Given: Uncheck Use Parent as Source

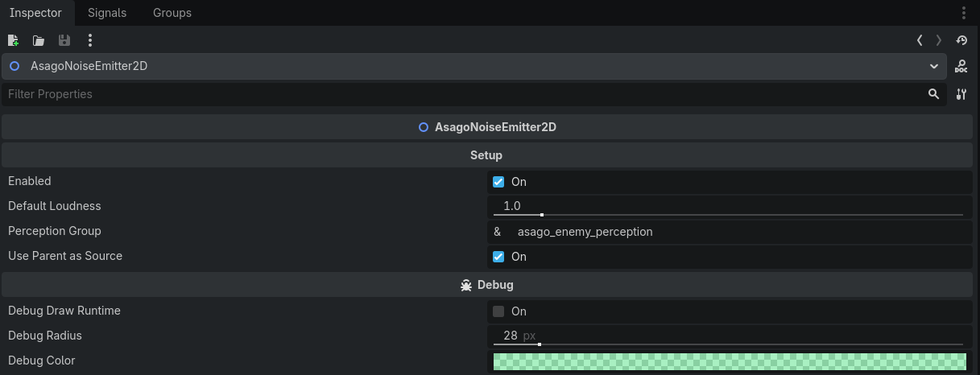Looking at the screenshot, I should [x=498, y=257].
